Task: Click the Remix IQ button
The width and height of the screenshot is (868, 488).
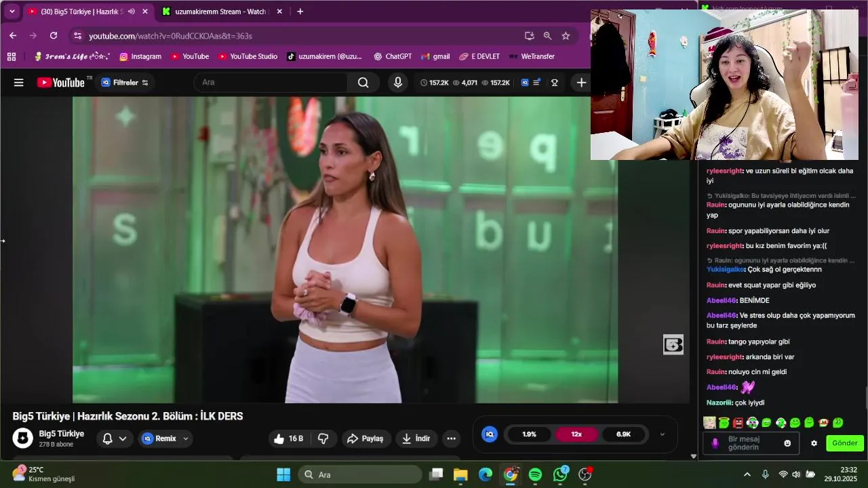Action: point(159,439)
